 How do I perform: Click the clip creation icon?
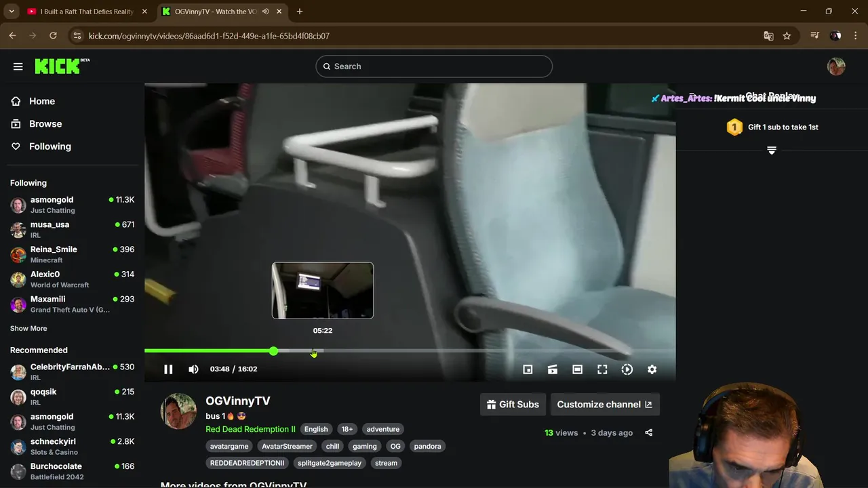[553, 369]
